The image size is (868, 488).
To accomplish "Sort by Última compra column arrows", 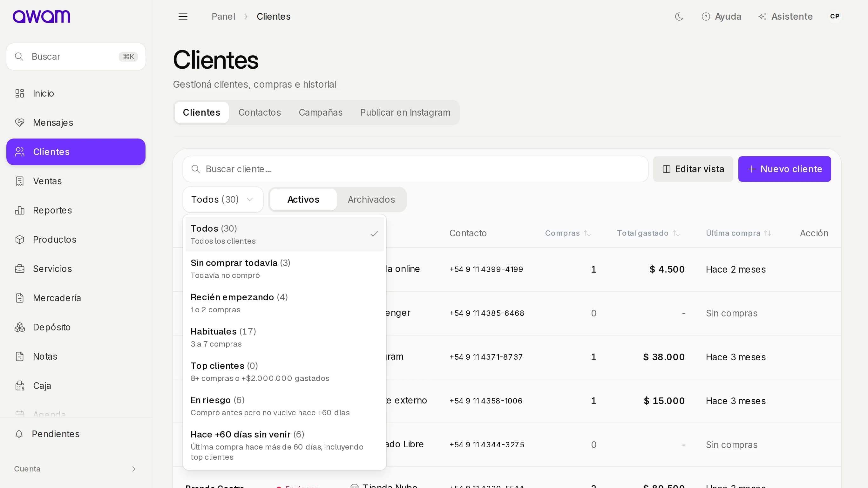I will click(x=768, y=233).
